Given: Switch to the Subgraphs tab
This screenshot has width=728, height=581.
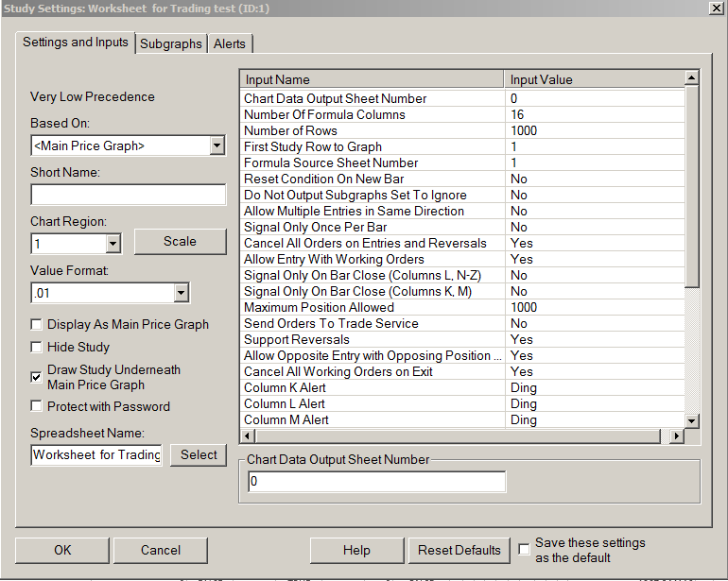Looking at the screenshot, I should 171,43.
